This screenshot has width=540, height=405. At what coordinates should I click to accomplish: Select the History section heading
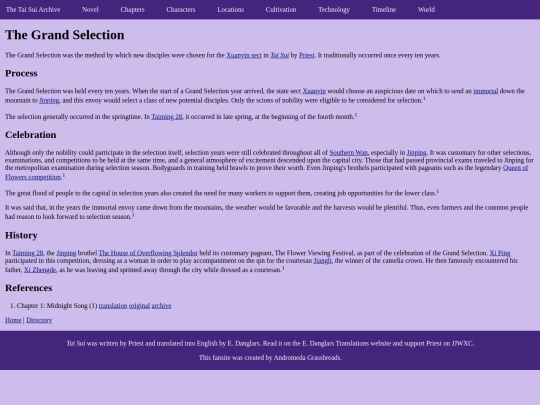(x=21, y=235)
